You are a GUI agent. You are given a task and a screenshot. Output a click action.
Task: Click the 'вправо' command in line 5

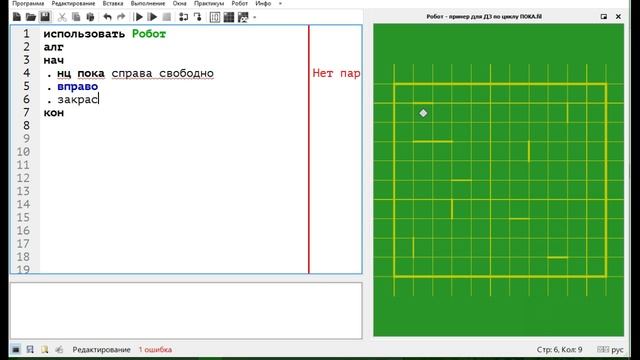click(x=78, y=87)
